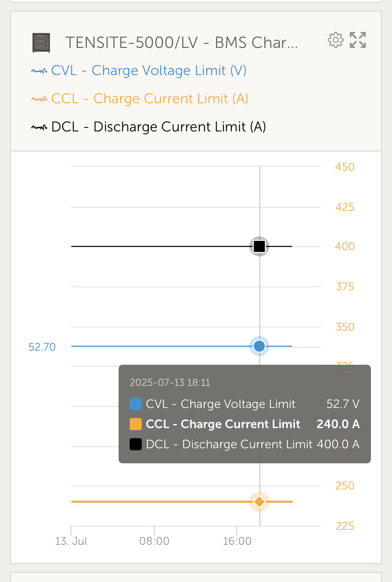Image resolution: width=392 pixels, height=582 pixels.
Task: Click the blue CVL line legend icon
Action: [39, 71]
